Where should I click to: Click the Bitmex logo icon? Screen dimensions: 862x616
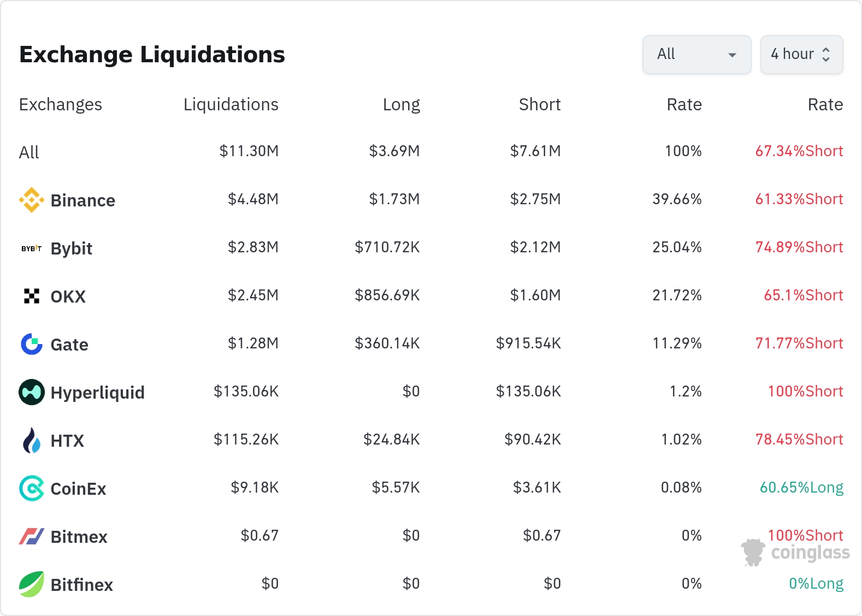(32, 536)
